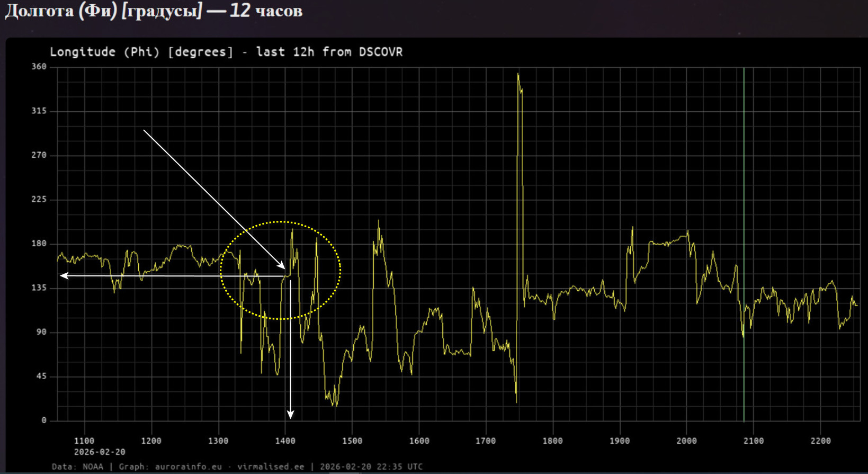Image resolution: width=868 pixels, height=474 pixels.
Task: Click the 0 label on the vertical axis
Action: click(44, 421)
